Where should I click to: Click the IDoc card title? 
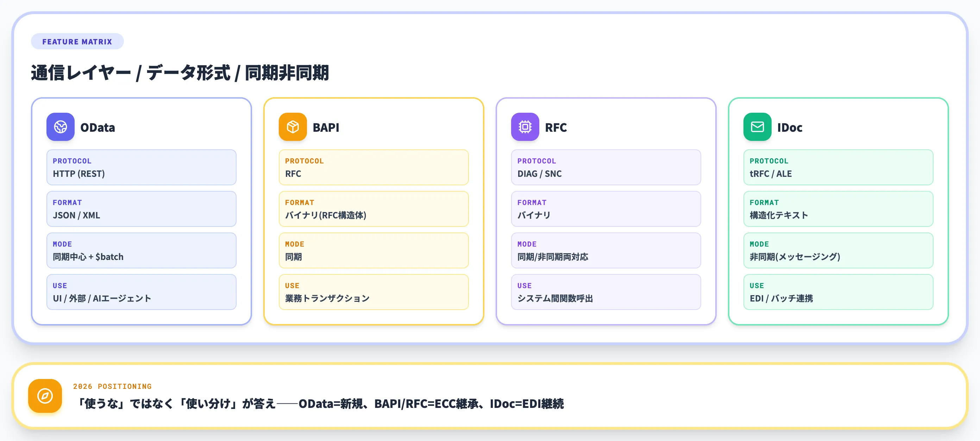point(790,127)
